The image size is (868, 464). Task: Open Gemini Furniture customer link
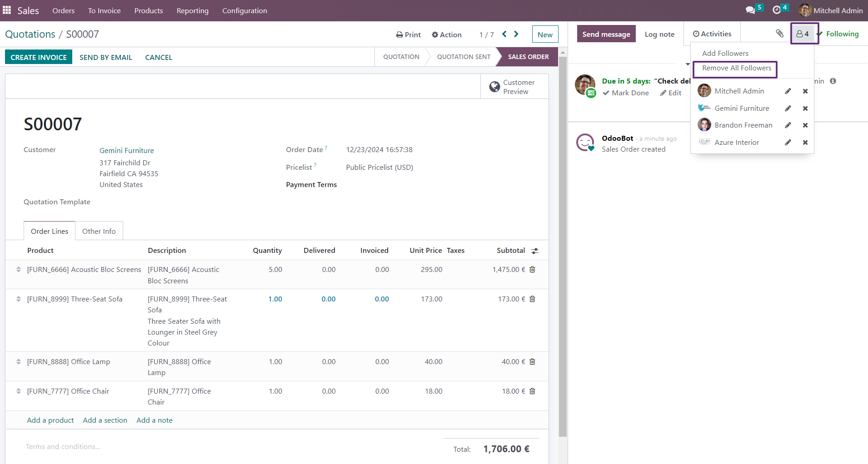tap(127, 150)
